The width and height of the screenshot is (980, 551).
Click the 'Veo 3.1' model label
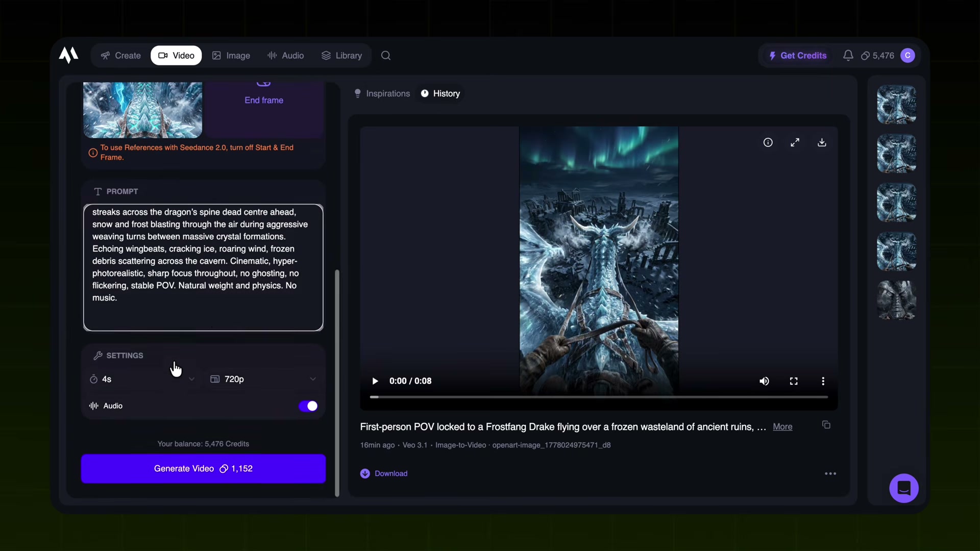[x=415, y=445]
